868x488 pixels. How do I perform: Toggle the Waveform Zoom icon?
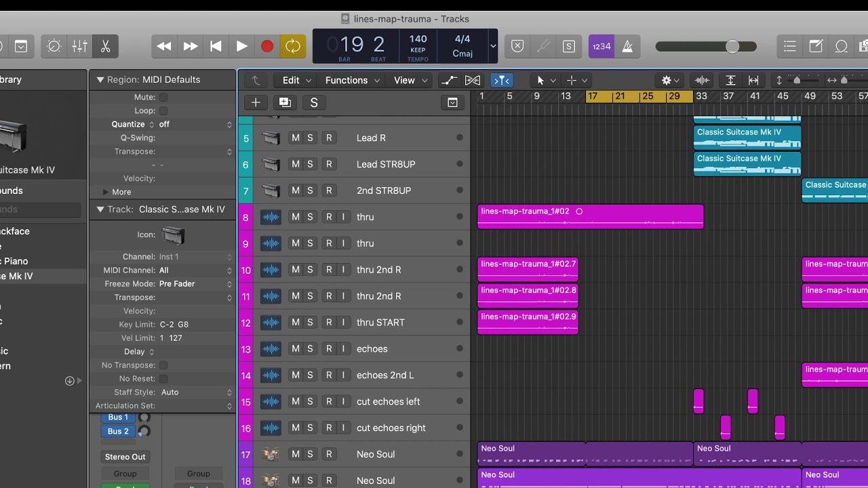pos(703,80)
